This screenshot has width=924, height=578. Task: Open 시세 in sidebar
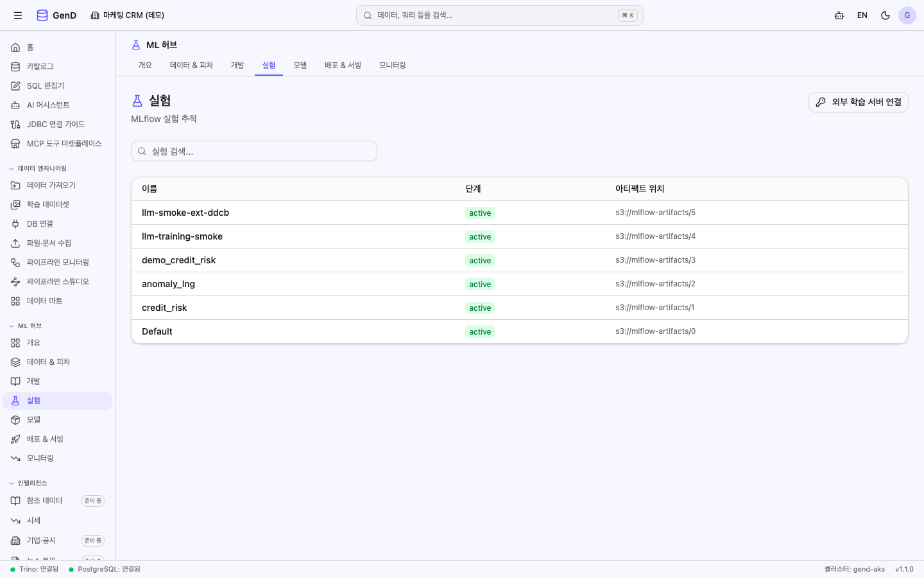(x=58, y=521)
